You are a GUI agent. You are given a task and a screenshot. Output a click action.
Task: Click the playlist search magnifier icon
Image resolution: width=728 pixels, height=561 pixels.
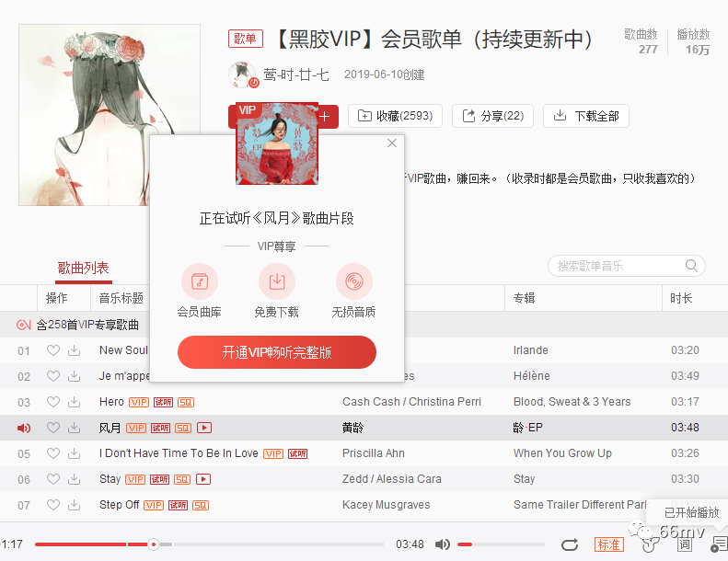click(691, 266)
